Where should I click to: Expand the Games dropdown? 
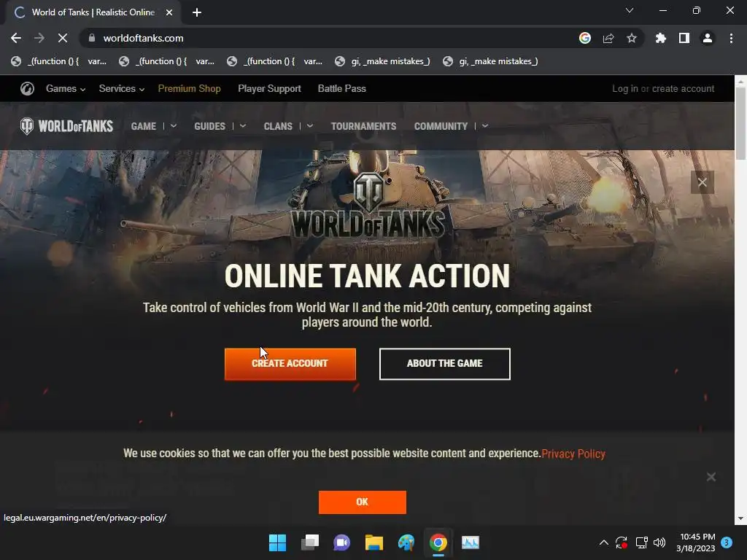[x=66, y=88]
